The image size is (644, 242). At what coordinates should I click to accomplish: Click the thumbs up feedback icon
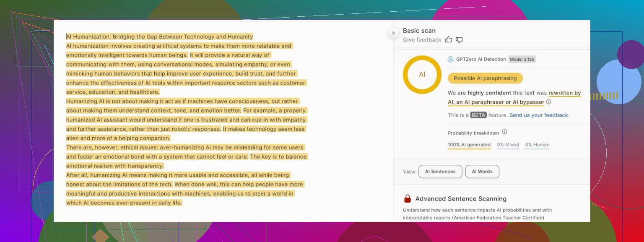coord(448,40)
